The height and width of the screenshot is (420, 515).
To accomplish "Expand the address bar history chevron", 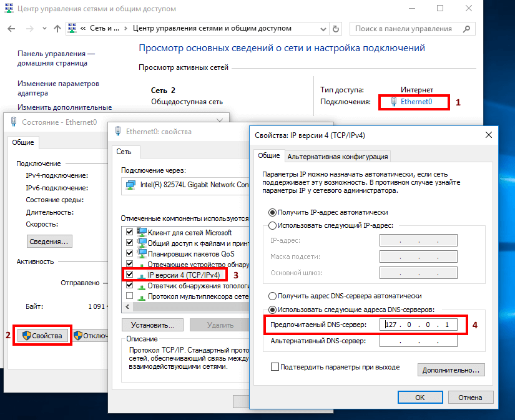I will (x=323, y=29).
